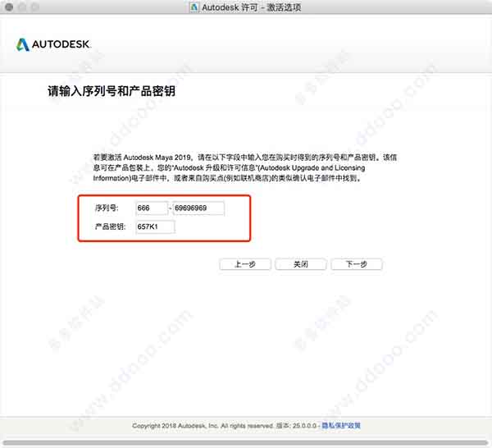Click the Autodesk logo in header
This screenshot has height=448, width=492.
(53, 44)
